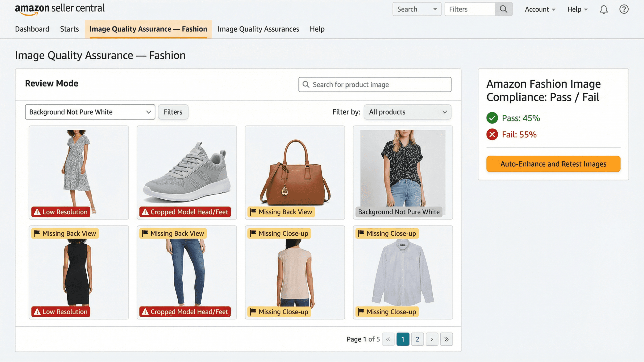
Task: Click the first page double-left arrow
Action: pos(388,339)
